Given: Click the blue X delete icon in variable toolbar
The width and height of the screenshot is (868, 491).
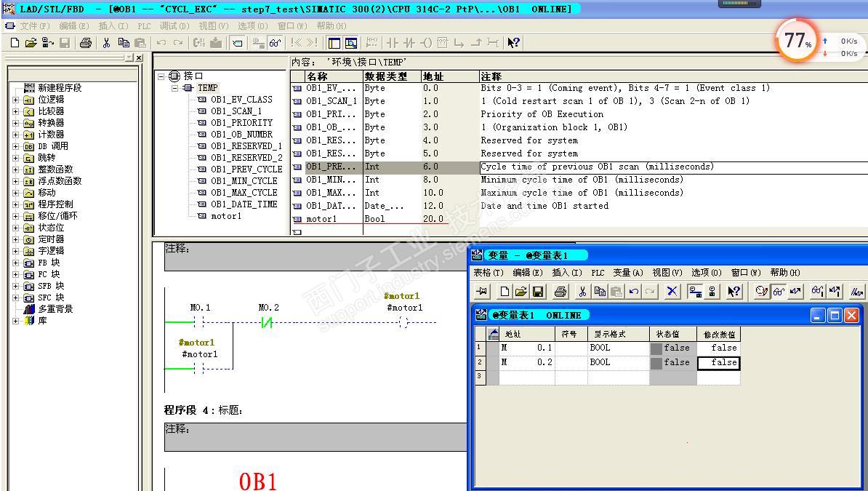Looking at the screenshot, I should (672, 291).
